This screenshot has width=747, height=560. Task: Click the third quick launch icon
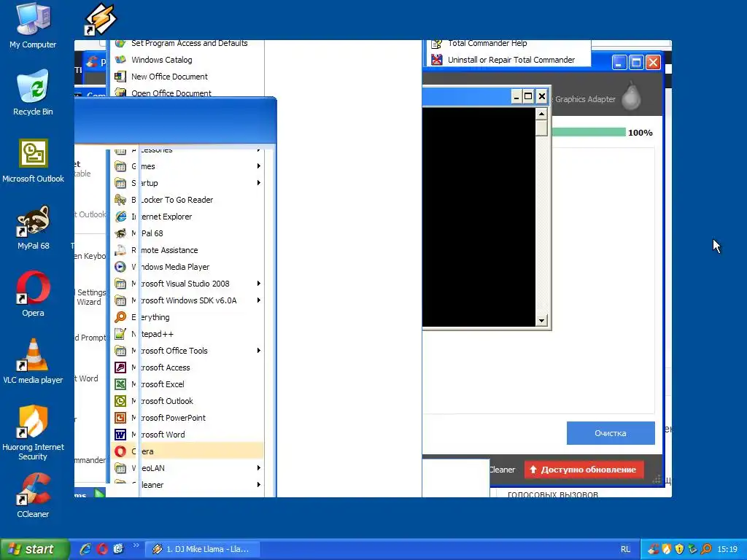point(118,548)
